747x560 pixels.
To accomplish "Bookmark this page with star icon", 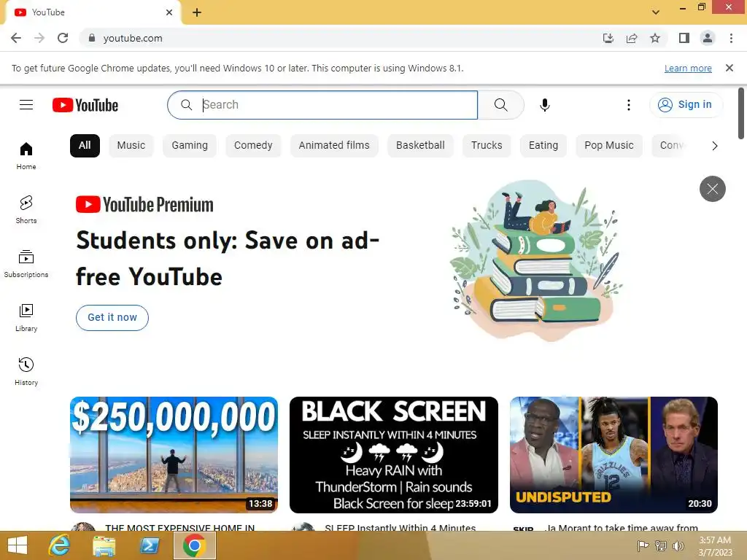I will tap(655, 38).
